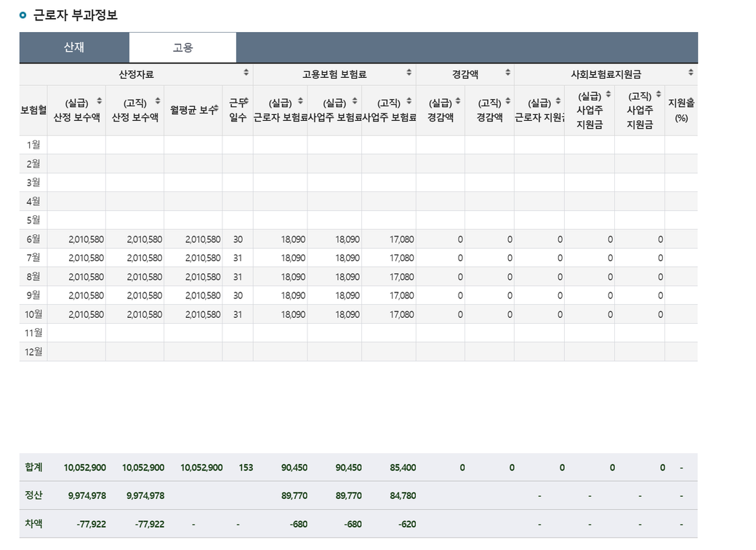756x550 pixels.
Task: Sort by (실급) 근로자 지원금 arrow icon
Action: [x=558, y=101]
